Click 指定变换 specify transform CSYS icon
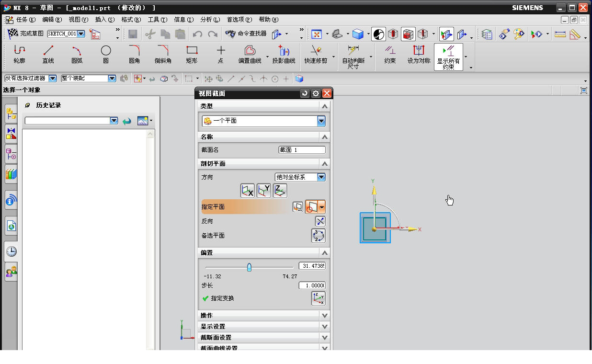Screen dimensions: 592x364 coord(318,298)
